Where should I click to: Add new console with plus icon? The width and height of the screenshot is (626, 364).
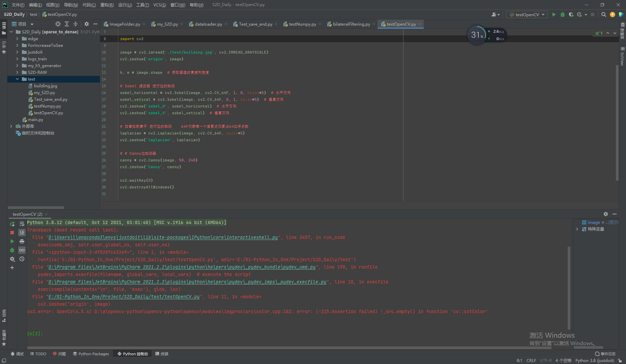[x=12, y=268]
